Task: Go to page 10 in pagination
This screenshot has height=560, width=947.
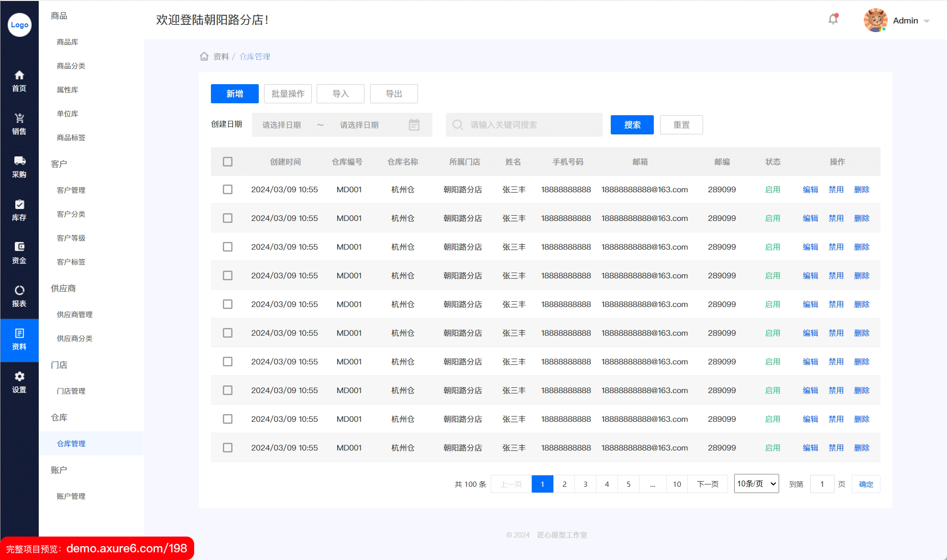Action: (x=677, y=484)
